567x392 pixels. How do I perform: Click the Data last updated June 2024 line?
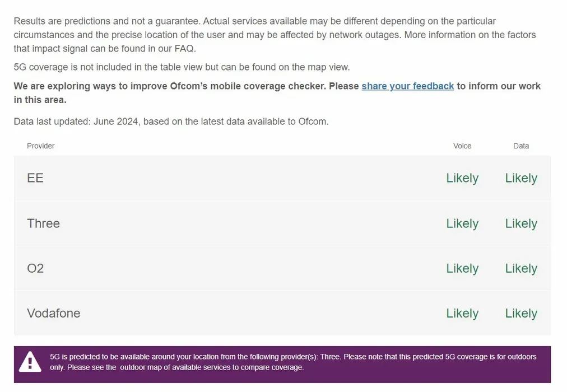[171, 121]
